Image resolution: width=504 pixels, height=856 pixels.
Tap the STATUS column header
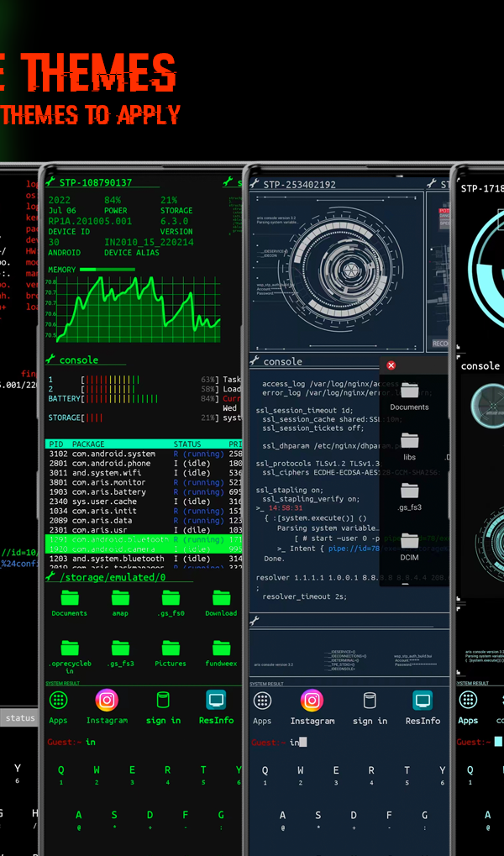(187, 444)
